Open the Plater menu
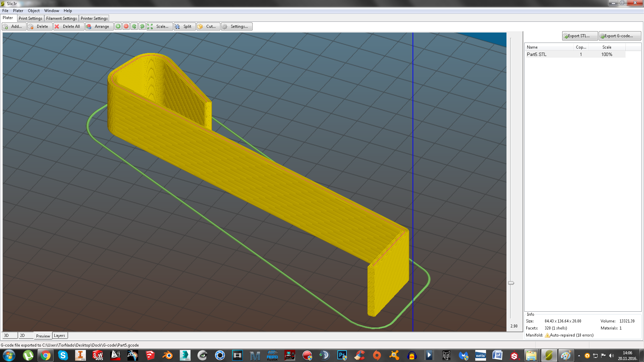 (x=18, y=11)
